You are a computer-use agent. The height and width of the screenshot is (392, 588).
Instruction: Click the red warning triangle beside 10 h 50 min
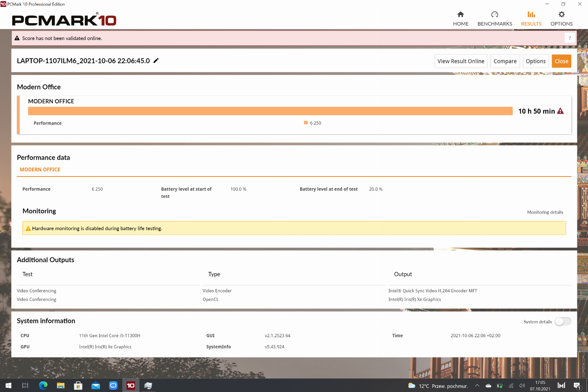click(x=560, y=111)
